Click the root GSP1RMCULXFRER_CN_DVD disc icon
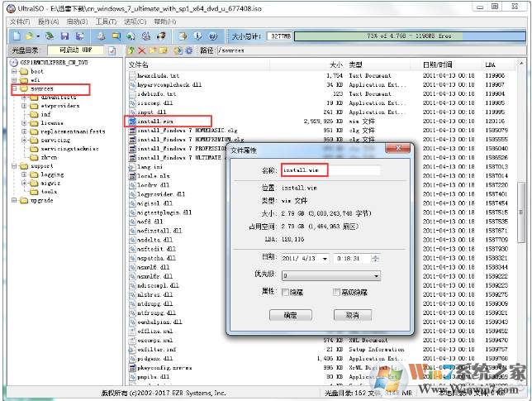Screen dimensions: 532x401 pos(14,63)
